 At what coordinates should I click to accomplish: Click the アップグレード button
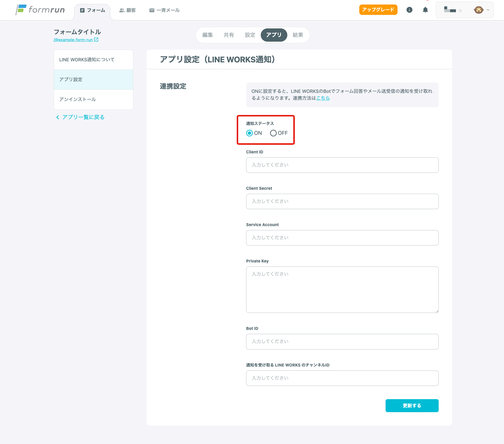[x=378, y=10]
